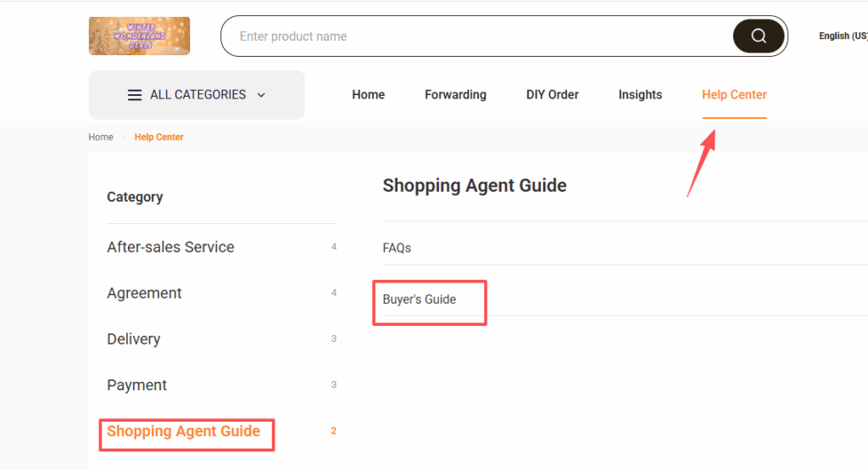Open the English (US) language selector
Screen dimensions: 868x470
[x=843, y=36]
